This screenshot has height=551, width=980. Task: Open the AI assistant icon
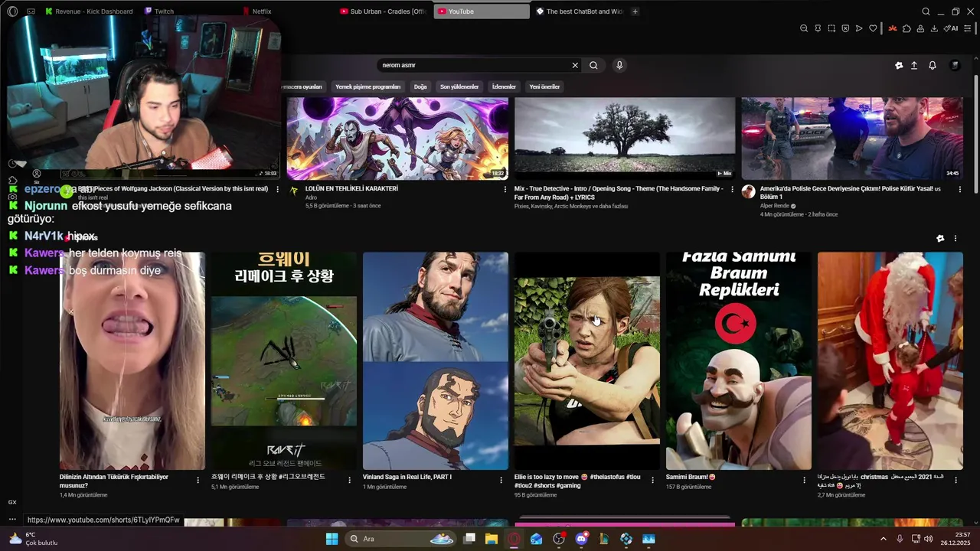[x=951, y=28]
